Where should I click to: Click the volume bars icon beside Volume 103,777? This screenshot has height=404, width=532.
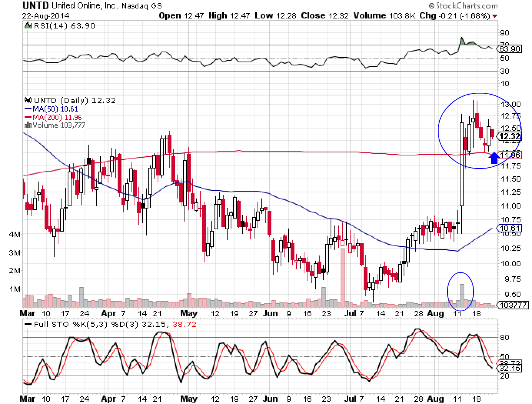28,125
